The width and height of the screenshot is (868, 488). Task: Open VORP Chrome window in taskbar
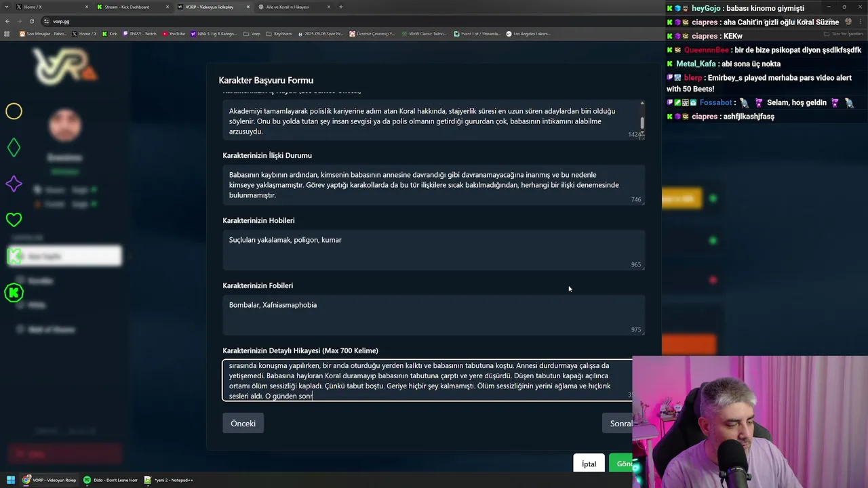(49, 480)
